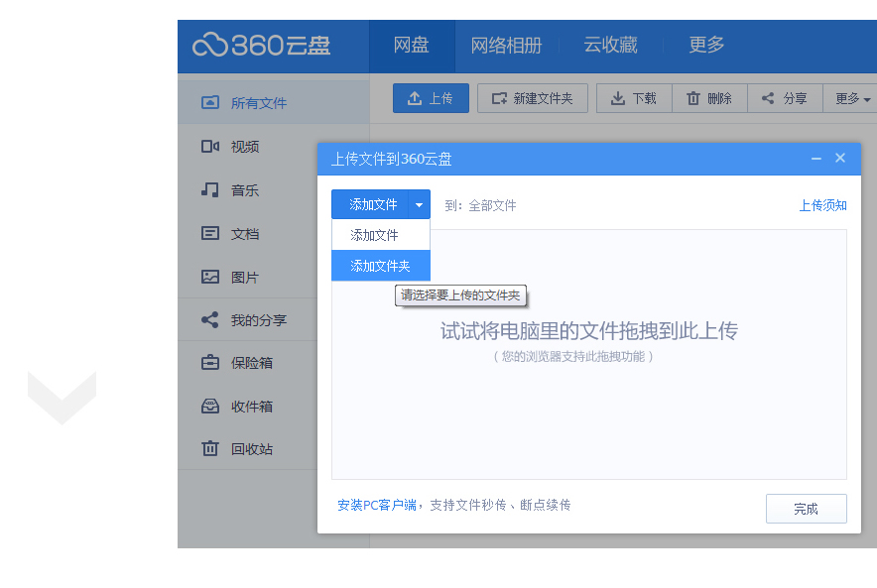The width and height of the screenshot is (877, 588).
Task: Minimize the upload dialog
Action: (816, 159)
